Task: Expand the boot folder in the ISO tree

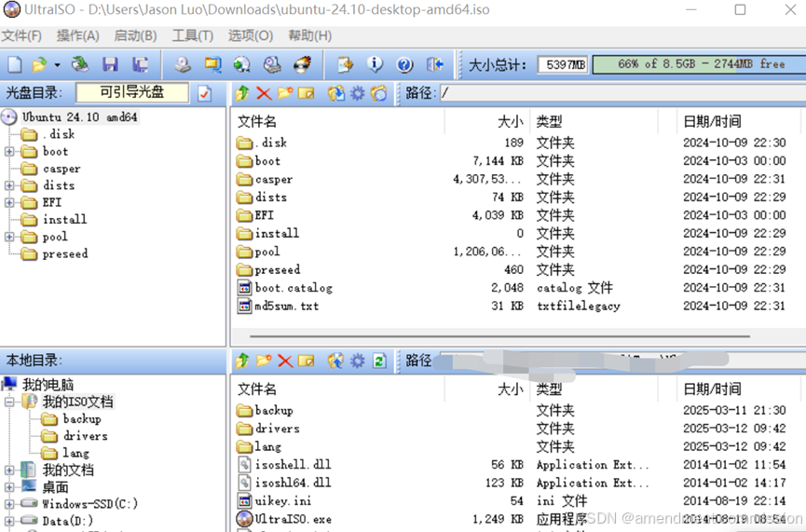Action: 9,151
